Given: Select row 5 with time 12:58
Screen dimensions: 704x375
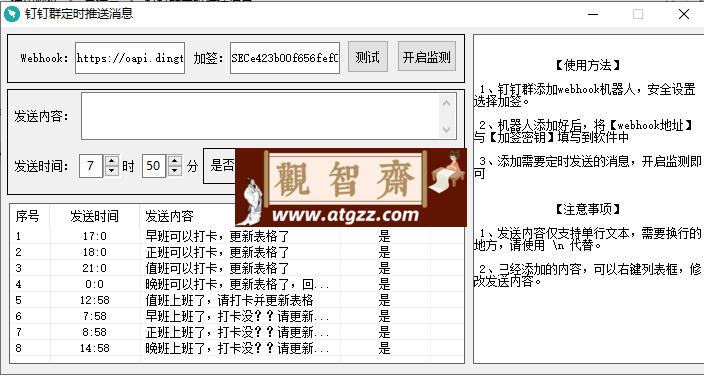Looking at the screenshot, I should coord(237,300).
